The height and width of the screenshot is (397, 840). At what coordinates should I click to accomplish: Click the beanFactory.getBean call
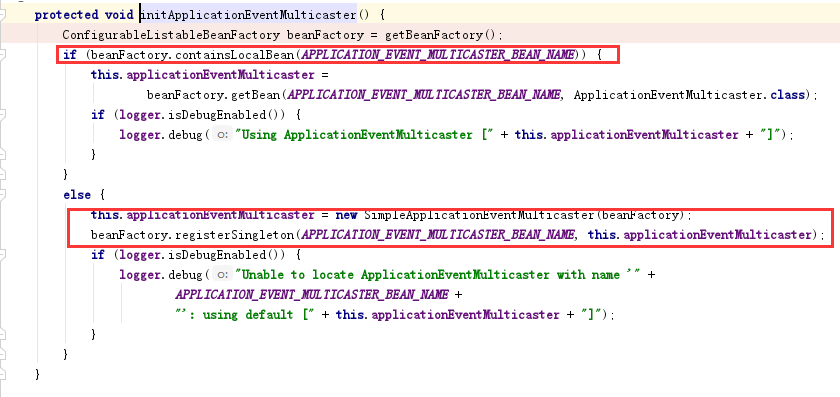click(x=213, y=95)
